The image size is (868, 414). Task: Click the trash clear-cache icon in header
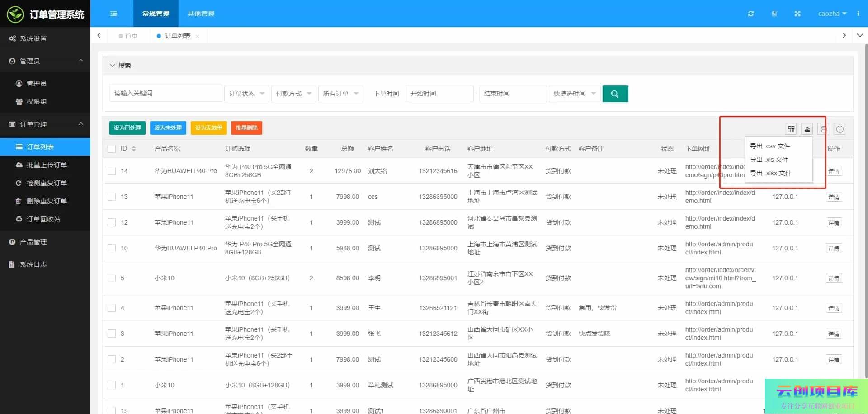(774, 14)
